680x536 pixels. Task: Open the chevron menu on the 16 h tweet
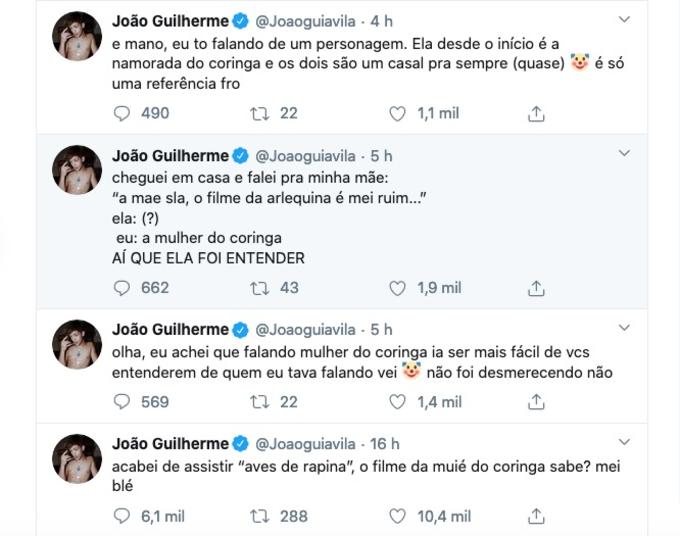[625, 442]
